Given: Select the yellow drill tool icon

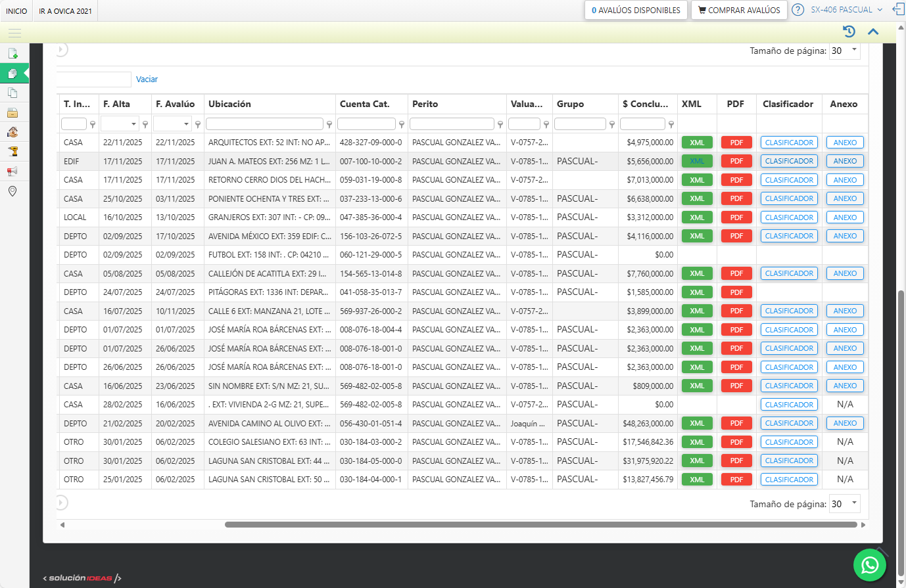Looking at the screenshot, I should click(x=12, y=152).
